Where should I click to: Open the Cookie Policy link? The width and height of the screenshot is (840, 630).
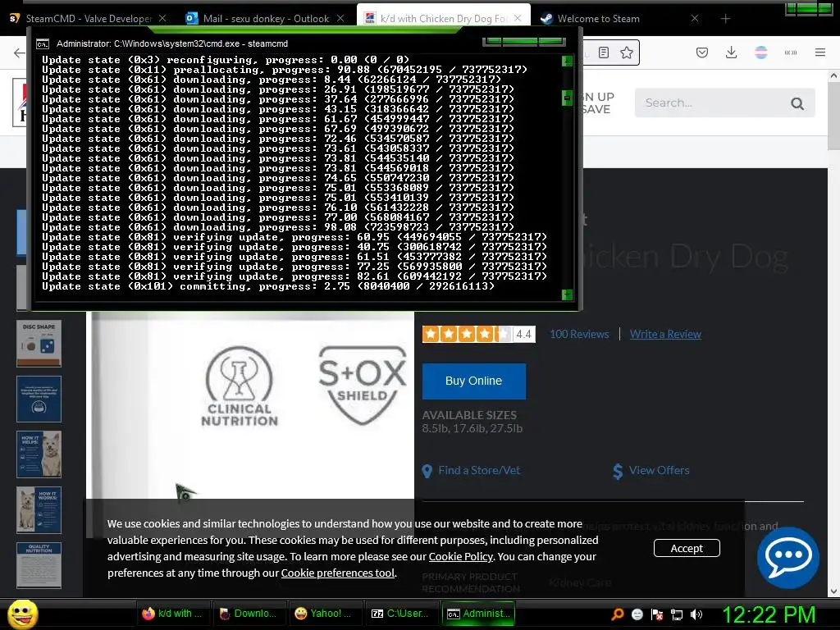(461, 557)
